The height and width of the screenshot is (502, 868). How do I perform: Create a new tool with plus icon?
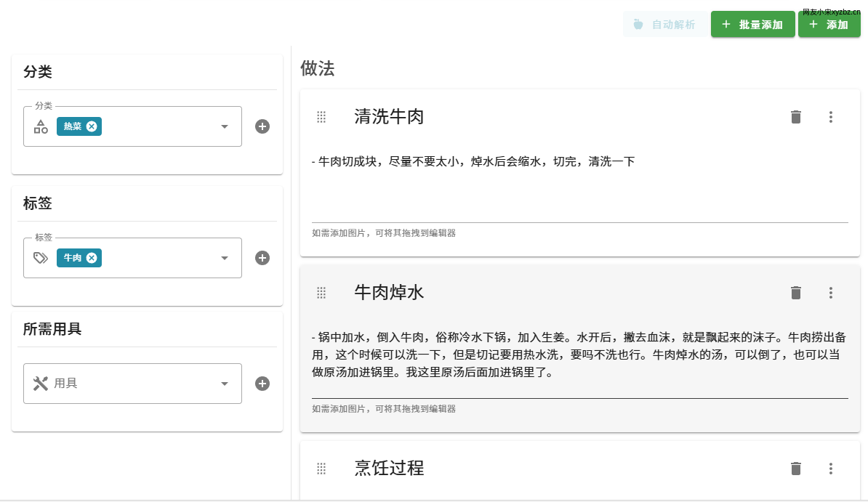pos(262,384)
